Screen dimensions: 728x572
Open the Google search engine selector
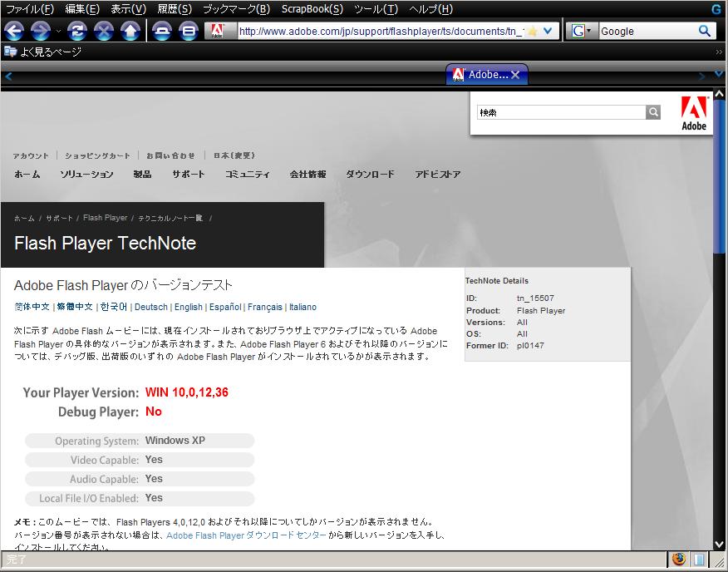[x=581, y=31]
